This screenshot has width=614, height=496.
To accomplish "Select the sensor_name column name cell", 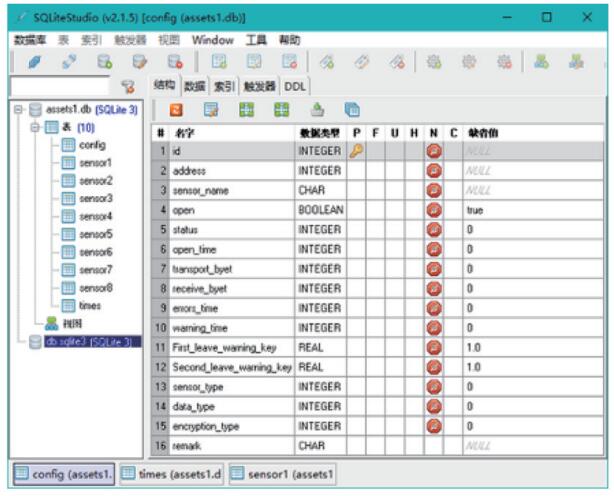I will click(232, 191).
